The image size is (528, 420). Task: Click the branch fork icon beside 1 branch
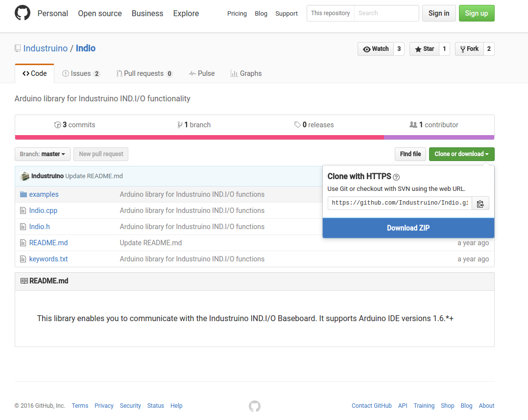(x=180, y=125)
